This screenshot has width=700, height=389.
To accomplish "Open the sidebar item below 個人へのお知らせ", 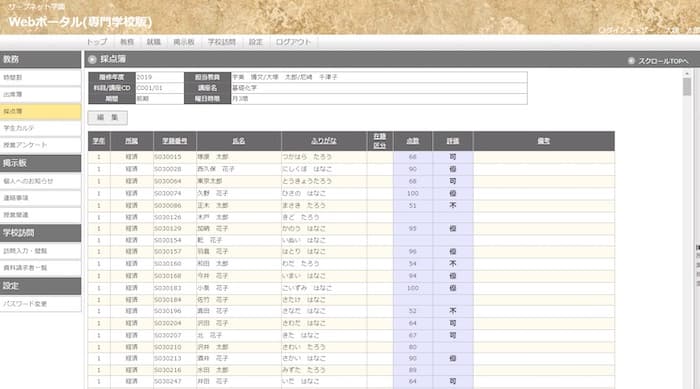I will point(41,198).
